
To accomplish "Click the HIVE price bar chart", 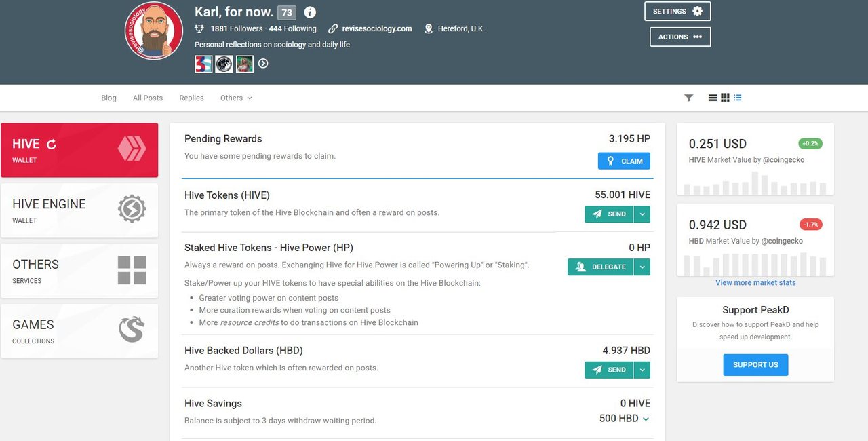I will 755,183.
